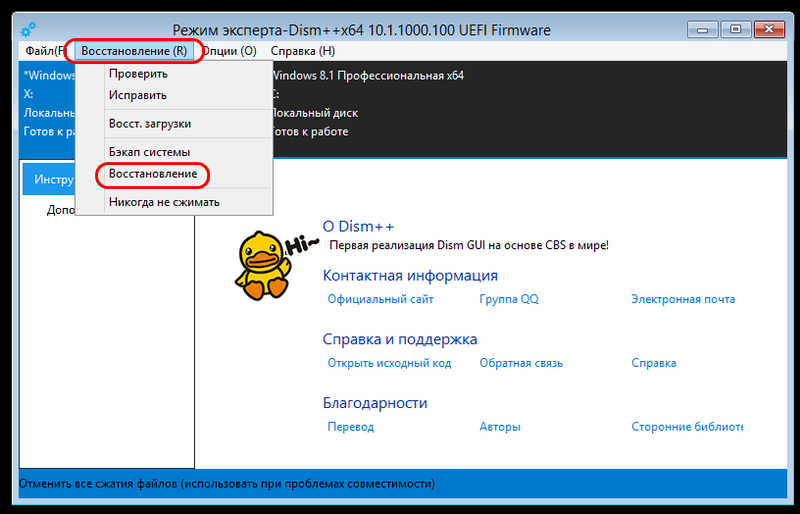Select Никогда не сжимать menu entry

click(x=174, y=202)
